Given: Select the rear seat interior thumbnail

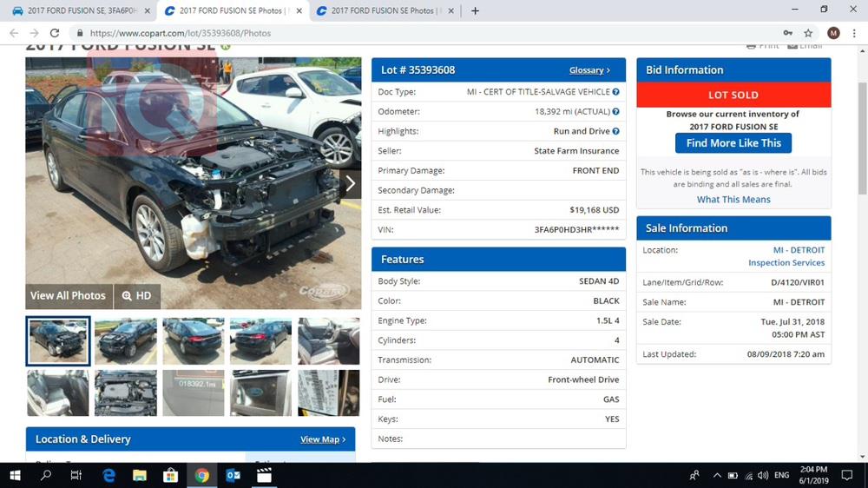Looking at the screenshot, I should point(58,392).
